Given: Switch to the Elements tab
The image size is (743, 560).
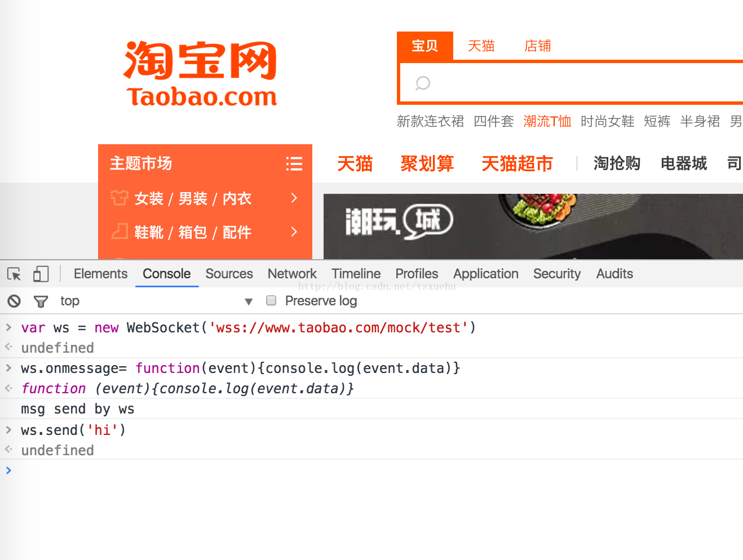Looking at the screenshot, I should coord(100,274).
